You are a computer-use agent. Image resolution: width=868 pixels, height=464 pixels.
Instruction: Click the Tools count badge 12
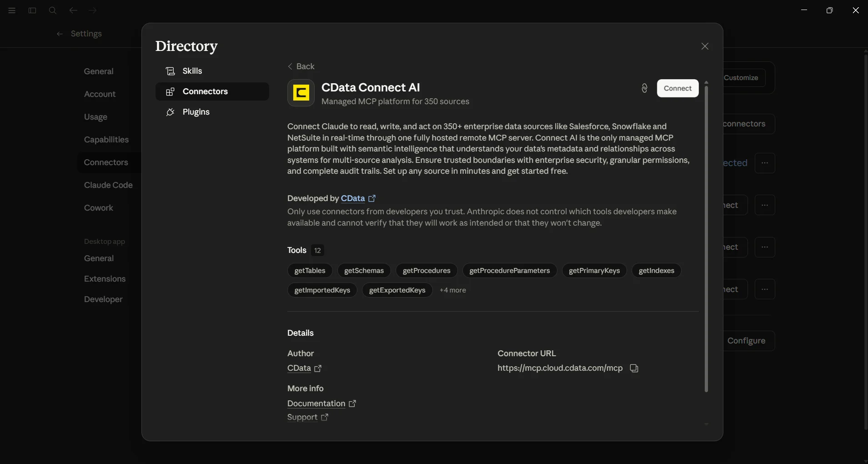pos(317,250)
